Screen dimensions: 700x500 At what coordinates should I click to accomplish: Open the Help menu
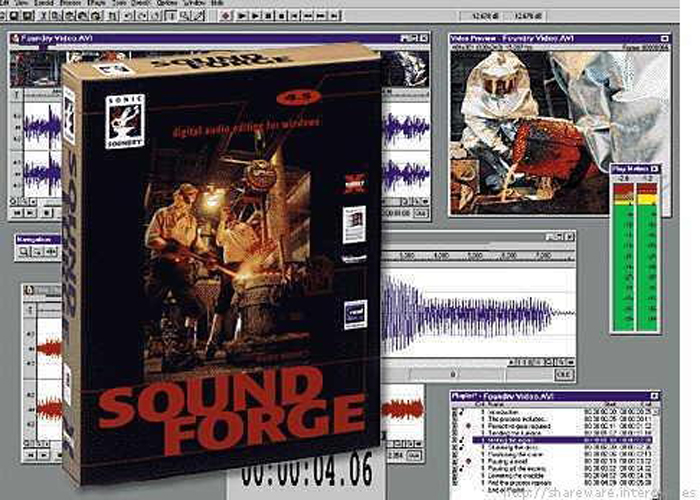217,3
